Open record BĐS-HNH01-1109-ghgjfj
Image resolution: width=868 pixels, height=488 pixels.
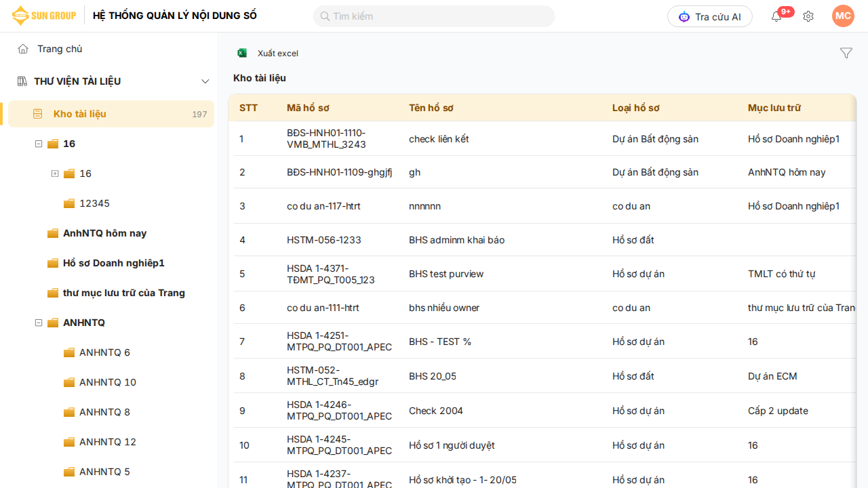pos(339,172)
